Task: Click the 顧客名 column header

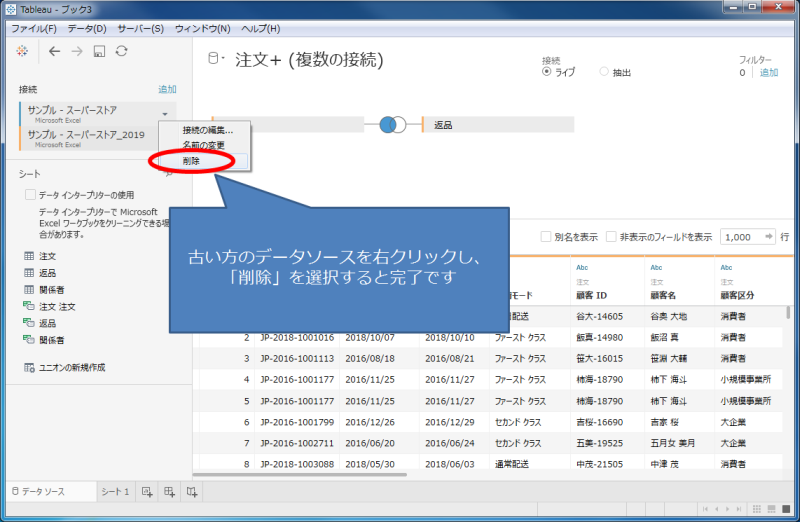Action: click(663, 295)
